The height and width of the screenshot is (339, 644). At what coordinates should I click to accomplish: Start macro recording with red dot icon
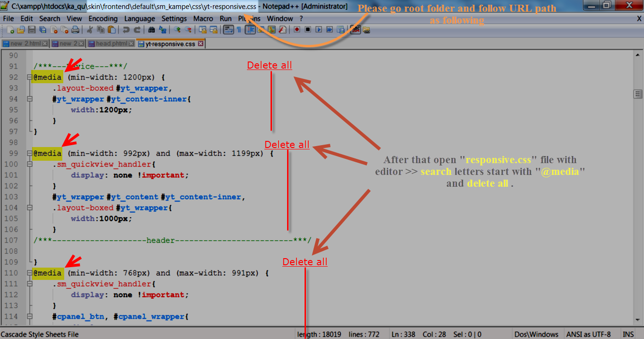297,29
